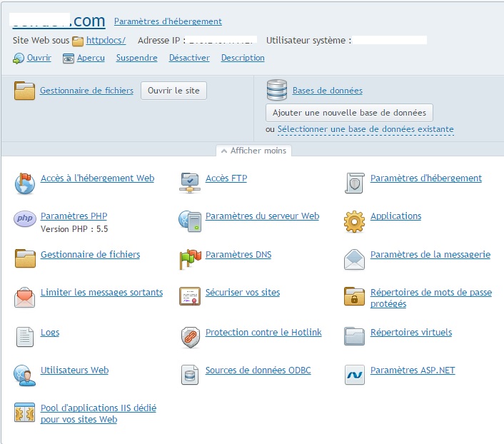Click the Utilisateurs Web globe-user icon
Screen dimensions: 504x444
click(x=25, y=375)
